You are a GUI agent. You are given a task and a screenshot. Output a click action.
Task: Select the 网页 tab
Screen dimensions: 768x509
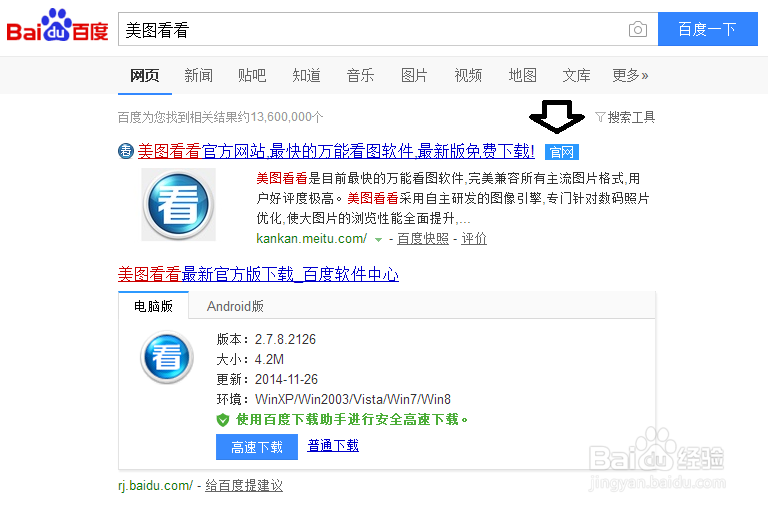(x=144, y=75)
